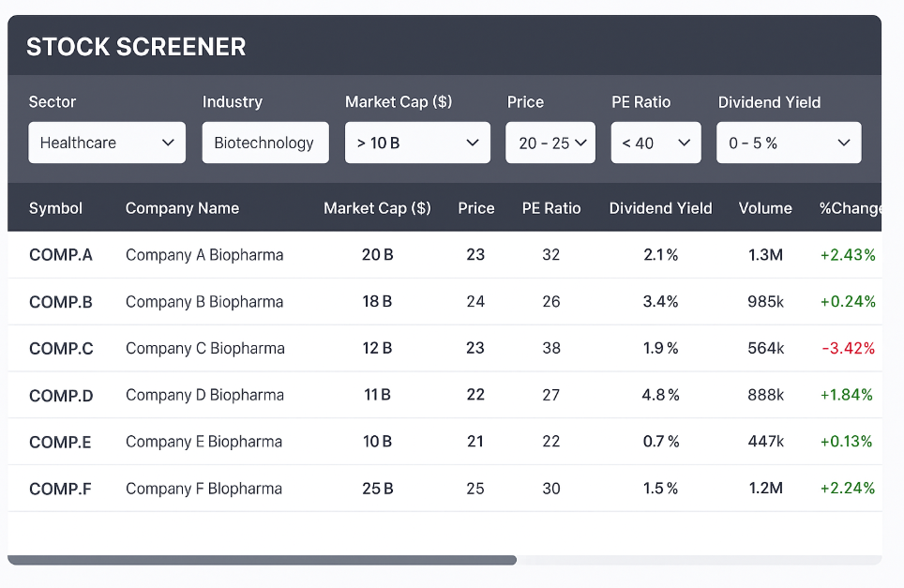Open the COMP.A ticker symbol
Image resolution: width=904 pixels, height=588 pixels.
(61, 255)
